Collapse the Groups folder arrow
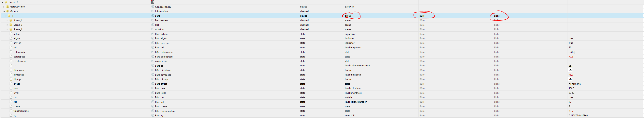This screenshot has height=118, width=644. 4,11
